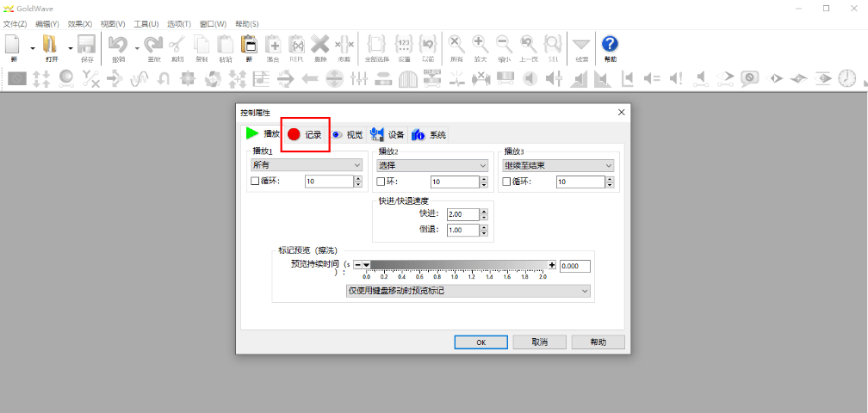Click the 帮助 button in the dialog

[598, 342]
